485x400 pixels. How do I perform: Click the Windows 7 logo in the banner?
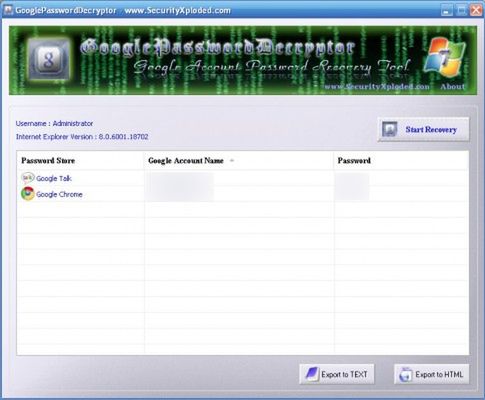444,57
